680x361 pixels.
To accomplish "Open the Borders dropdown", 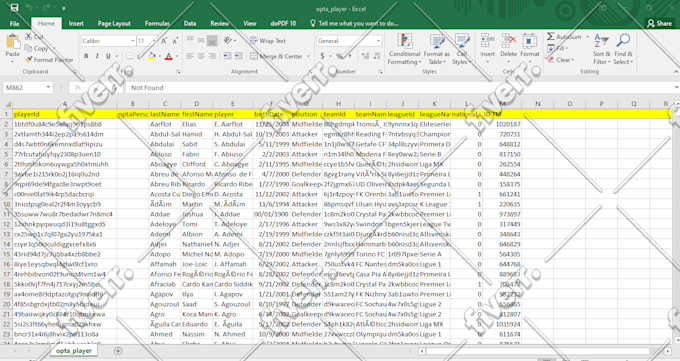I will [x=138, y=56].
